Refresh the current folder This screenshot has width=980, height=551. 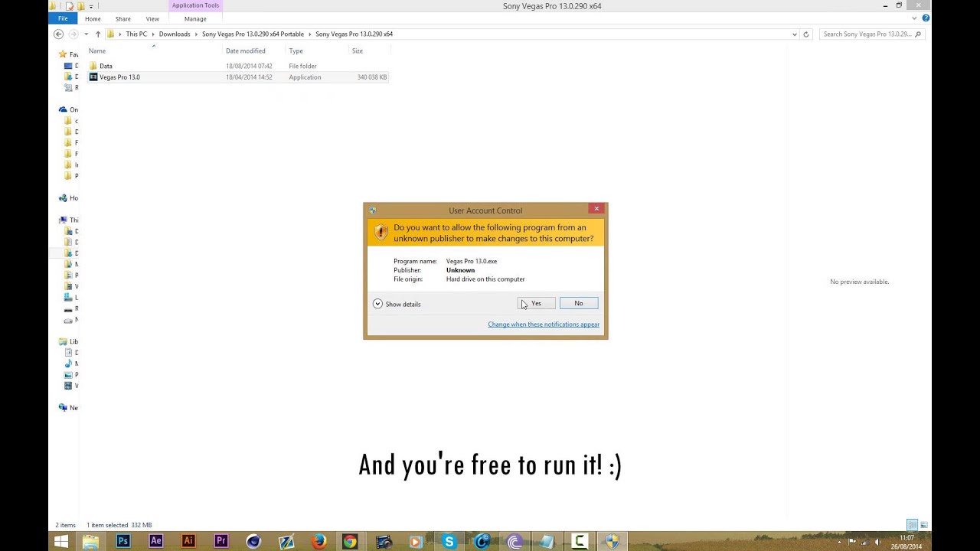tap(805, 34)
